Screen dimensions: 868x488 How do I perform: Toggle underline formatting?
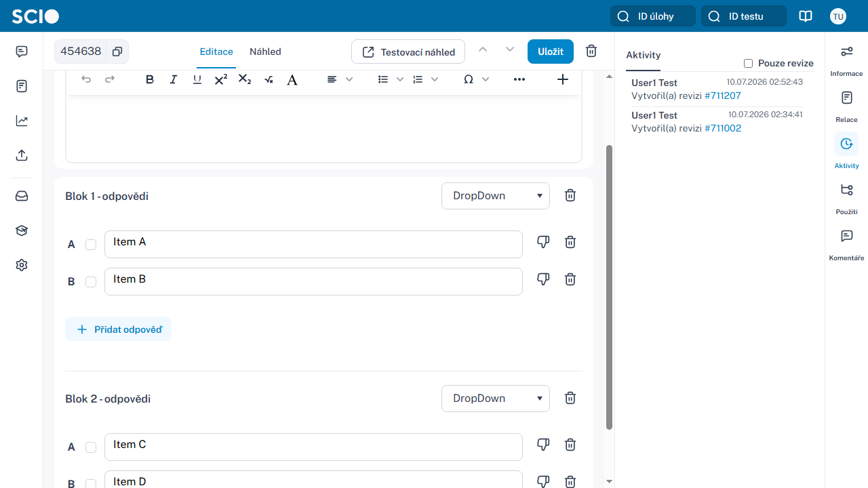click(x=197, y=79)
